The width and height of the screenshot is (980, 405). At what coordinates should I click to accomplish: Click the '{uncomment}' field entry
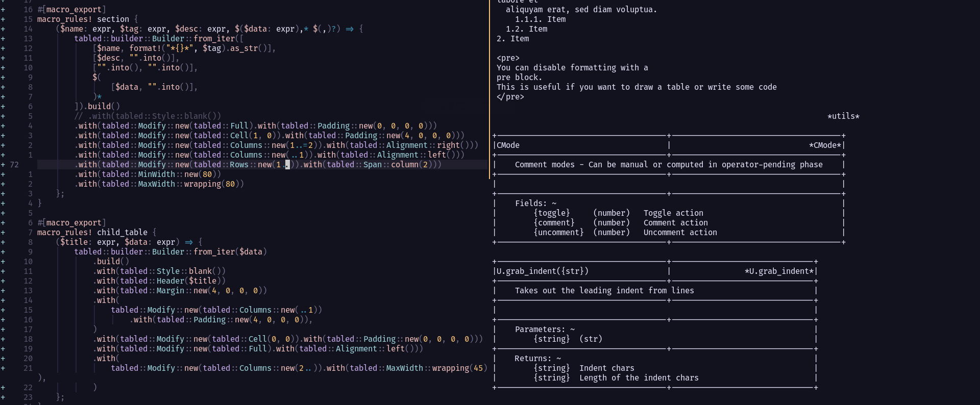click(x=558, y=233)
